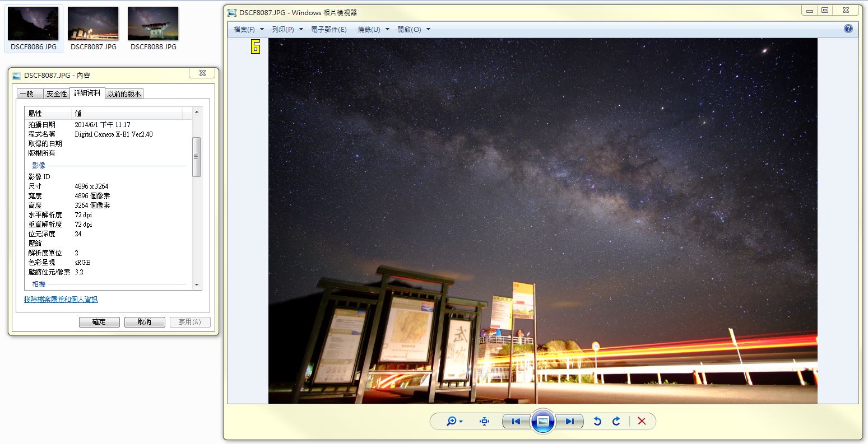Advance to the next photo
The image size is (868, 444).
click(569, 422)
